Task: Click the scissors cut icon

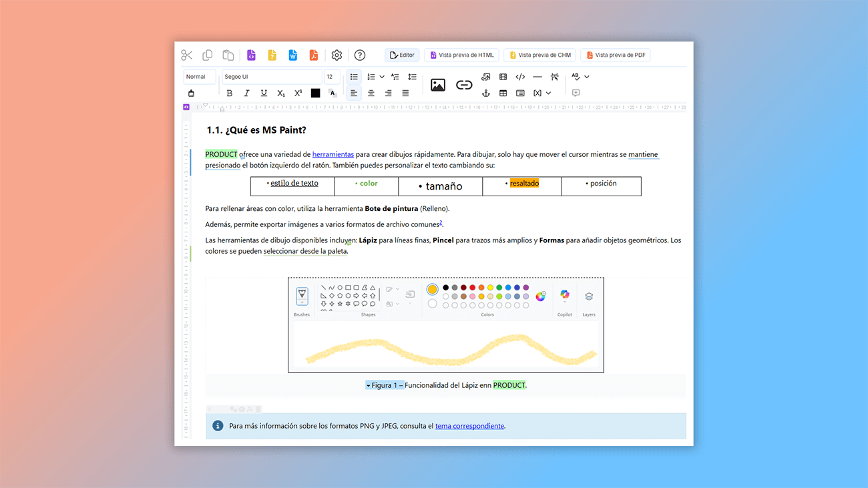Action: [x=187, y=55]
